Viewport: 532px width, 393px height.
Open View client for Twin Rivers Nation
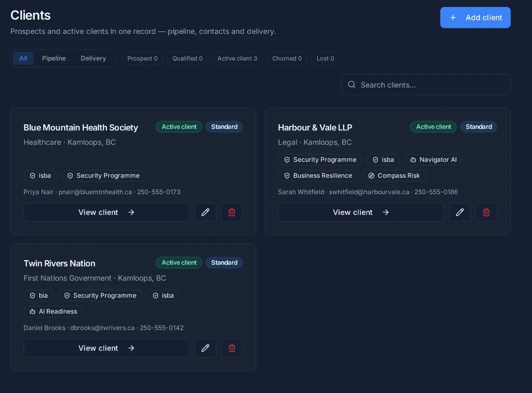(x=106, y=348)
